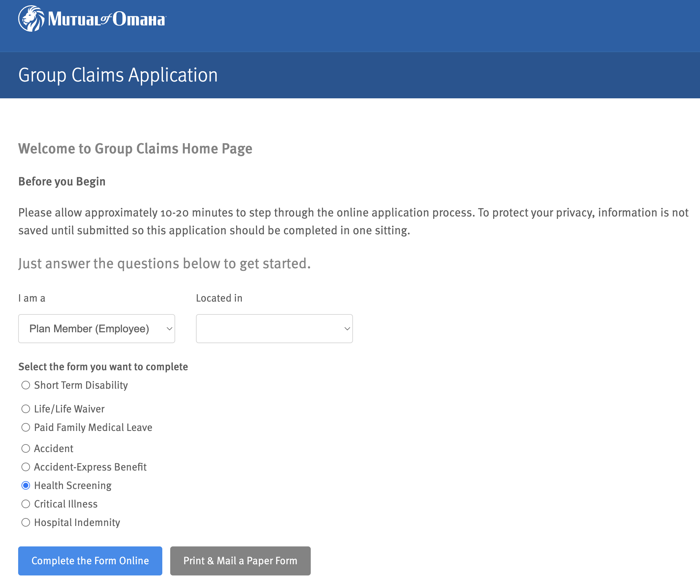The image size is (700, 588).
Task: Click Print & Mail a Paper Form
Action: (240, 561)
